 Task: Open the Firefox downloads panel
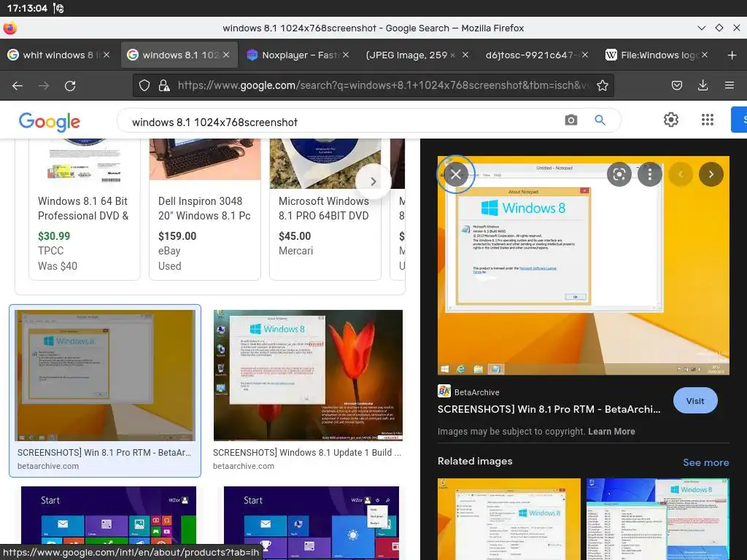703,85
